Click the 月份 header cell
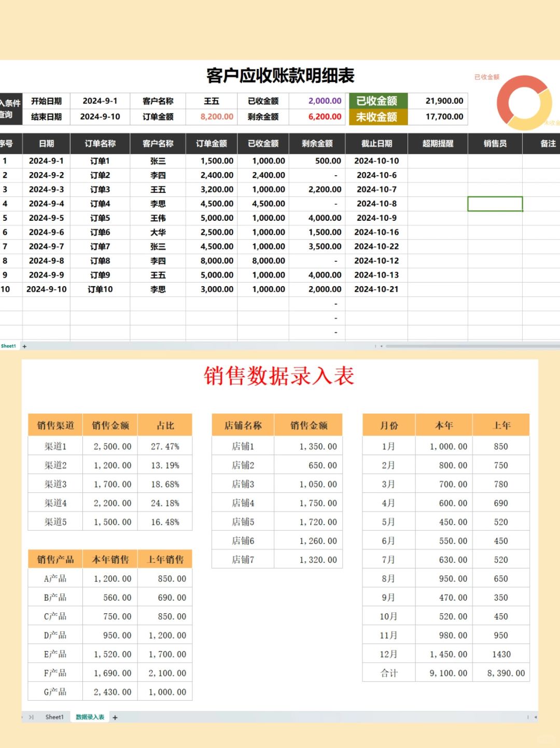This screenshot has width=560, height=748. pyautogui.click(x=389, y=425)
